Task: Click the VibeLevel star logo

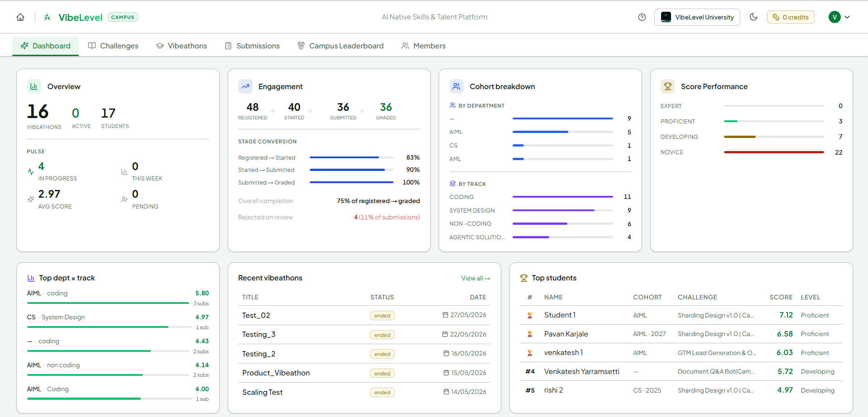Action: 47,17
